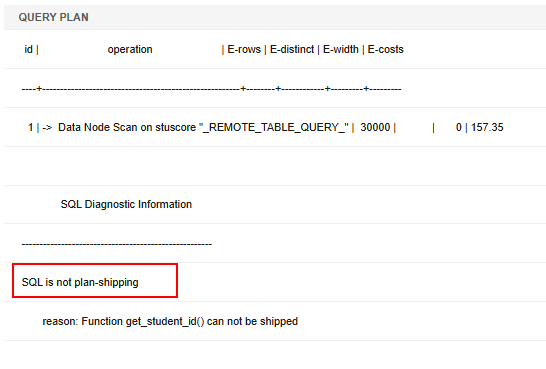Select the 30000 E-rows value
The width and height of the screenshot is (546, 369).
(375, 127)
